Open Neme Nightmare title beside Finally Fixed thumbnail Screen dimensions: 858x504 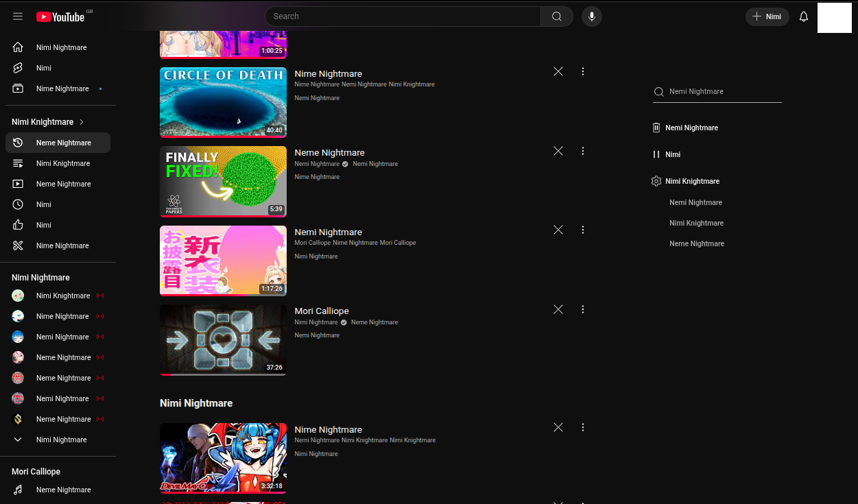(x=330, y=152)
